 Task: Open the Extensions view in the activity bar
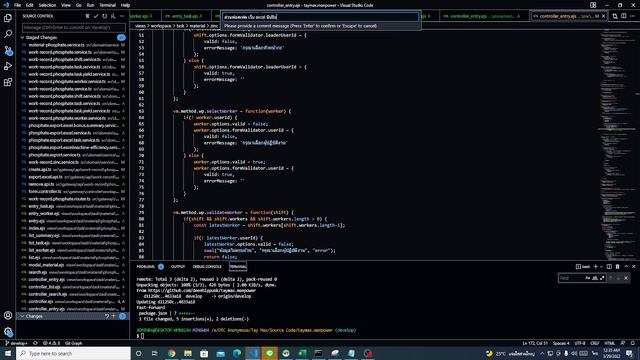(8, 82)
